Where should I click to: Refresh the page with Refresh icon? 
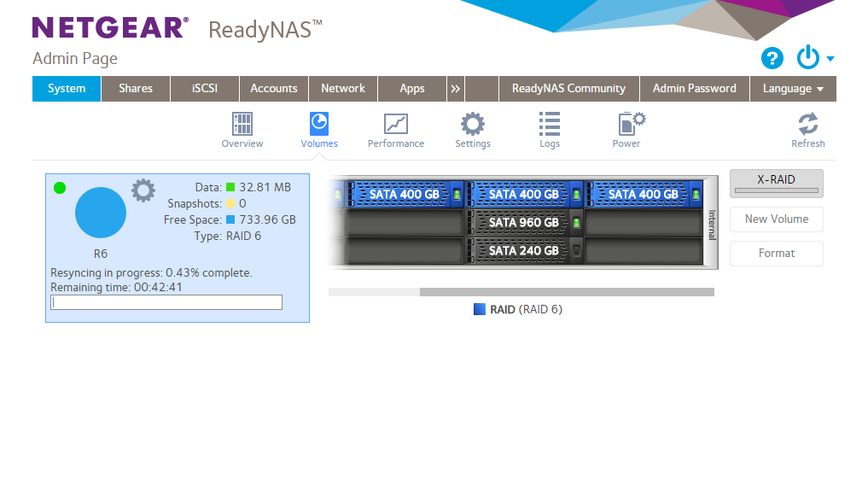pyautogui.click(x=807, y=124)
